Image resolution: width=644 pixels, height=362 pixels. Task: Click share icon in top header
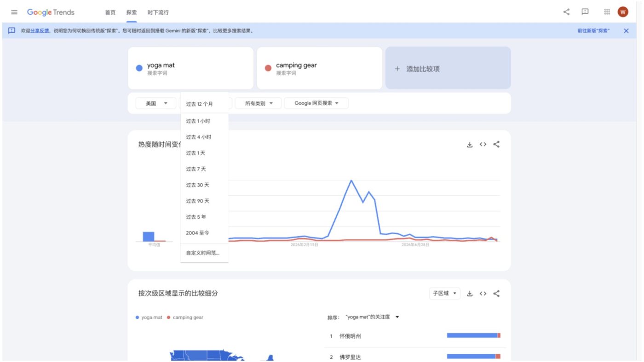(566, 12)
